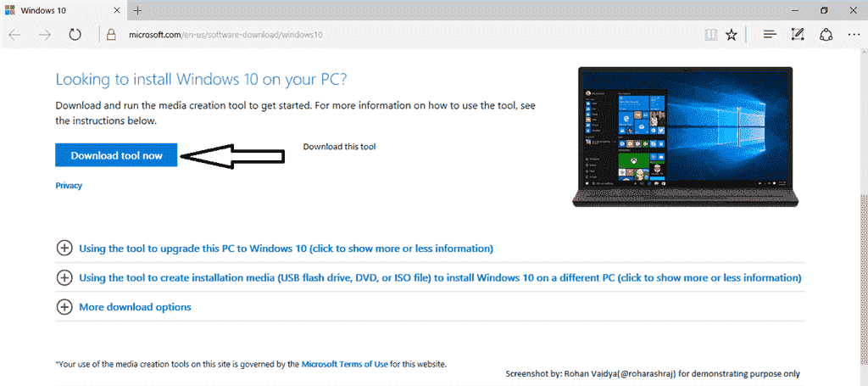Open the More actions ellipsis menu
868x386 pixels.
click(854, 35)
